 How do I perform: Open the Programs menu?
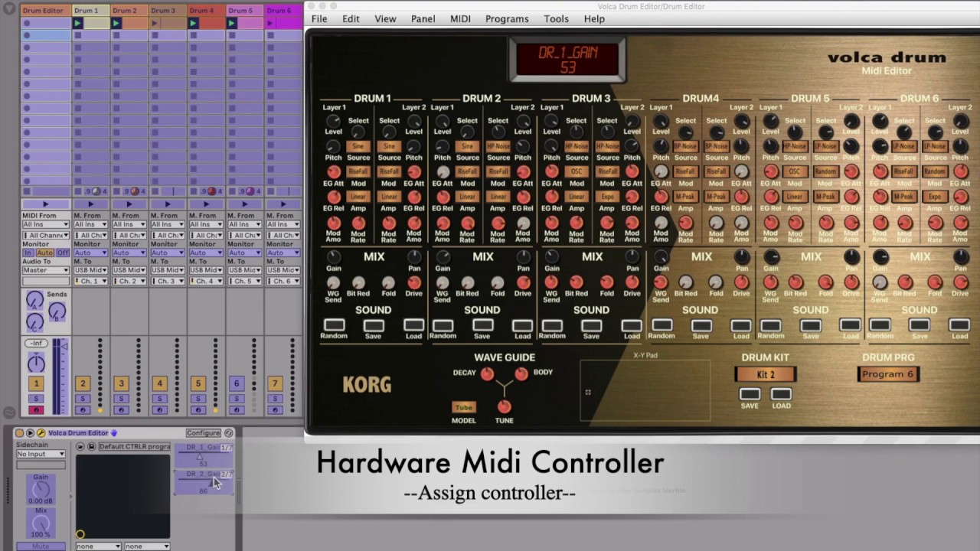[x=507, y=18]
